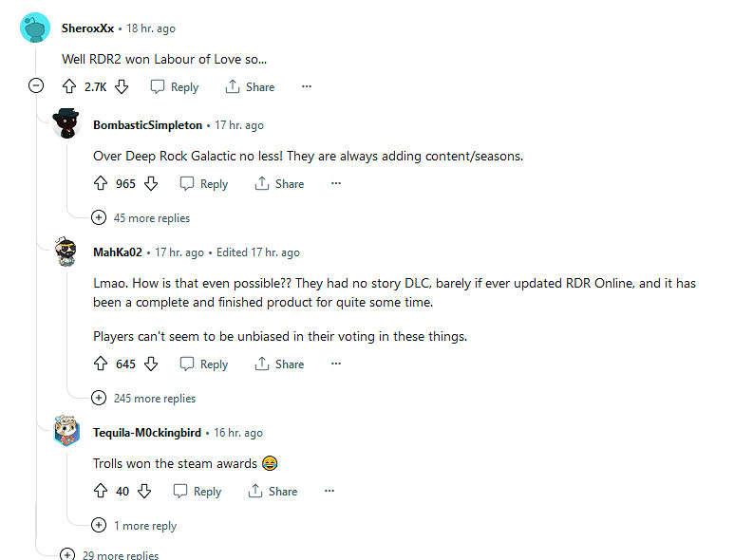
Task: Downvote SheroxXx's top-level comment
Action: pyautogui.click(x=121, y=86)
